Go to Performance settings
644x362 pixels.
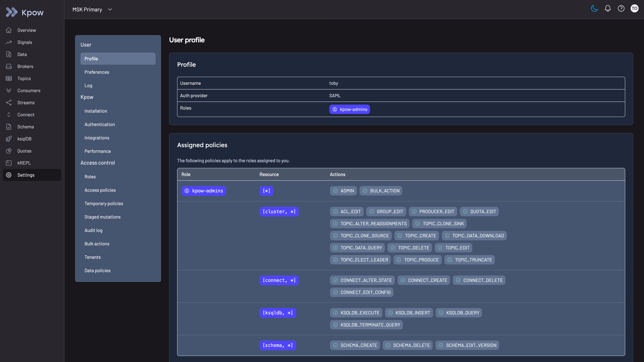tap(97, 151)
